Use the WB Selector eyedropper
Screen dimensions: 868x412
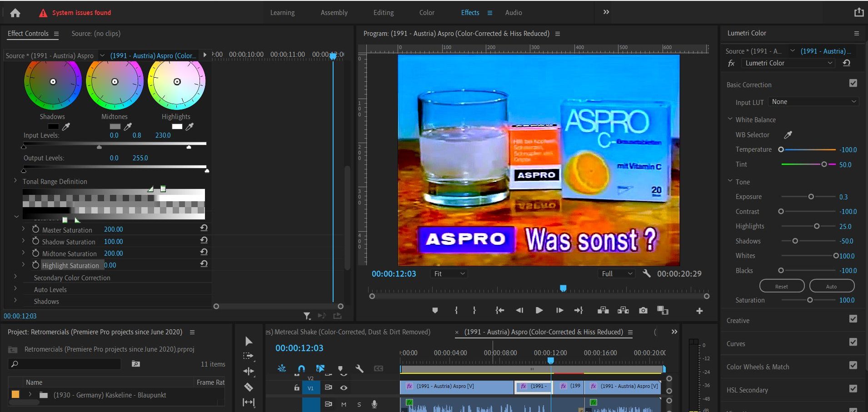(788, 134)
